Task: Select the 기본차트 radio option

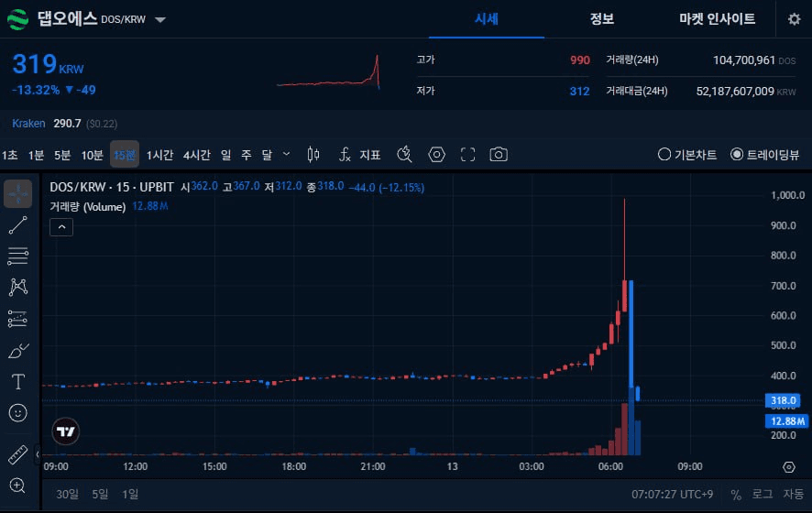Action: tap(686, 155)
